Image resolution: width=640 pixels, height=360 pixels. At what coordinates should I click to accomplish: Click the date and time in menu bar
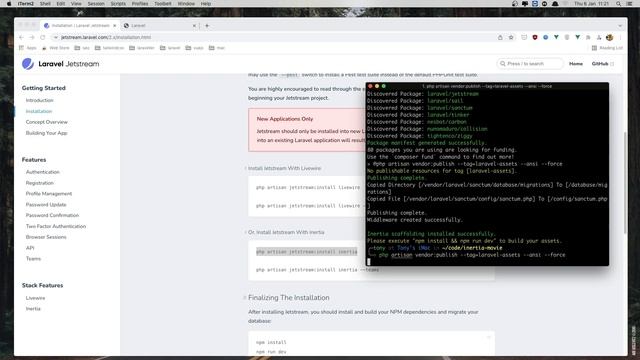[591, 4]
